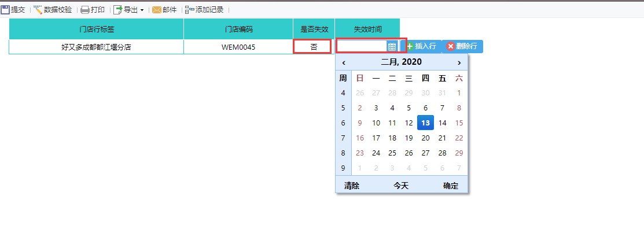Viewport: 644px width, 244px height.
Task: Click the calendar icon in 失效时间 field
Action: tap(392, 46)
